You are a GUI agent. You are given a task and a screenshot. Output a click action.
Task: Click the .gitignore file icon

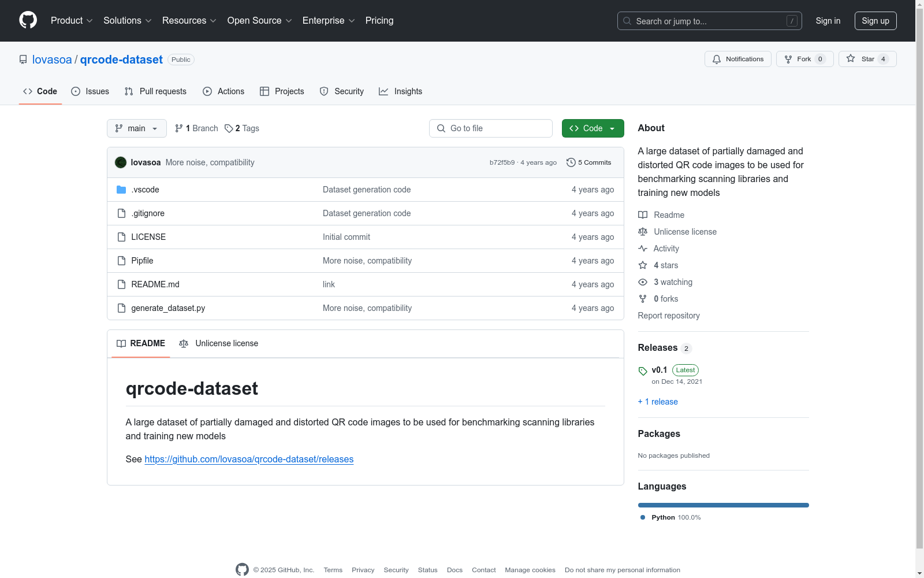click(121, 213)
